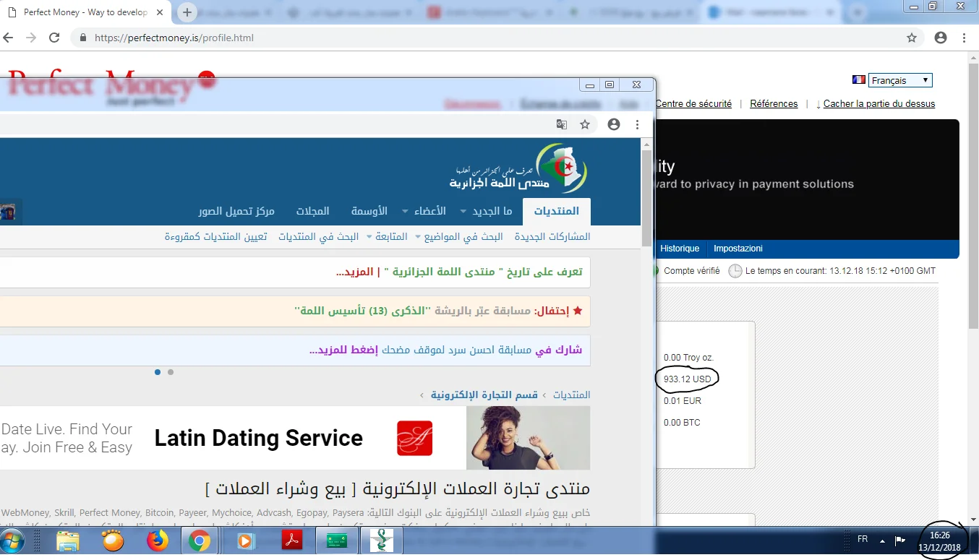Reload the Perfect Money page
The image size is (979, 560).
coord(54,38)
